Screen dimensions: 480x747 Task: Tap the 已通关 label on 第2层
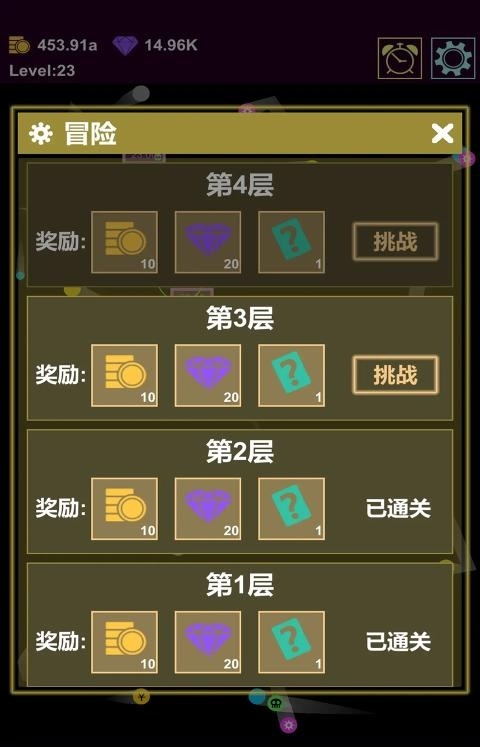click(x=398, y=508)
